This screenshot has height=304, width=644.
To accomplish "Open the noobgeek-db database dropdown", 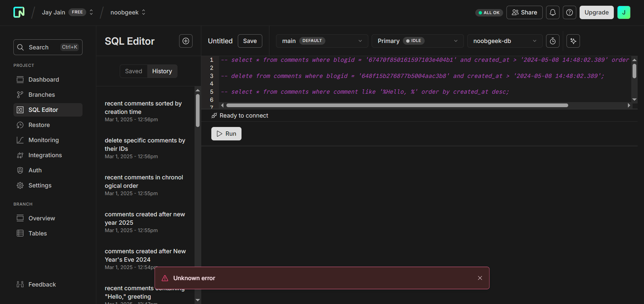I will (x=504, y=41).
